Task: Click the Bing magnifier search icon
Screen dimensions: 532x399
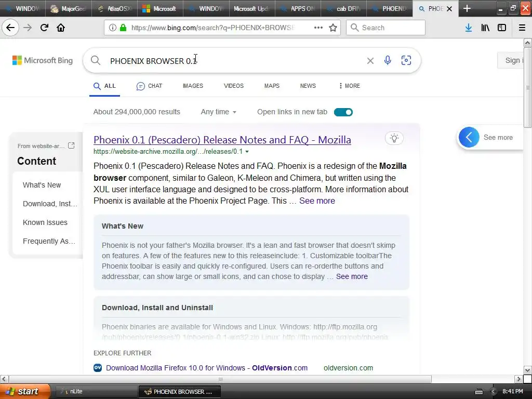Action: point(96,60)
